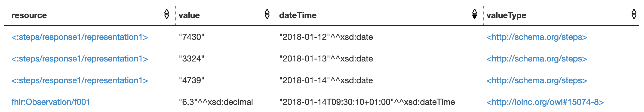
Task: Open schema.org/steps link for 2018-01-12 row
Action: [536, 37]
